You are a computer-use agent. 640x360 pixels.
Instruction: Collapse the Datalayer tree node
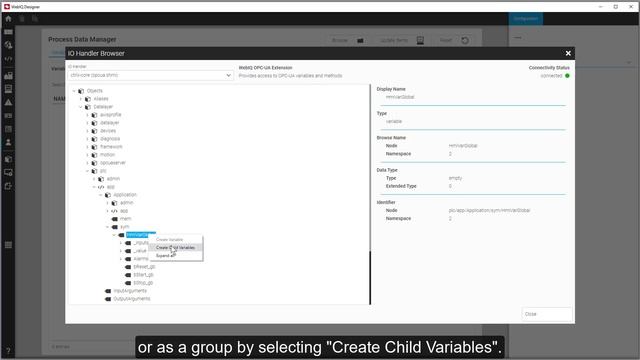click(81, 107)
